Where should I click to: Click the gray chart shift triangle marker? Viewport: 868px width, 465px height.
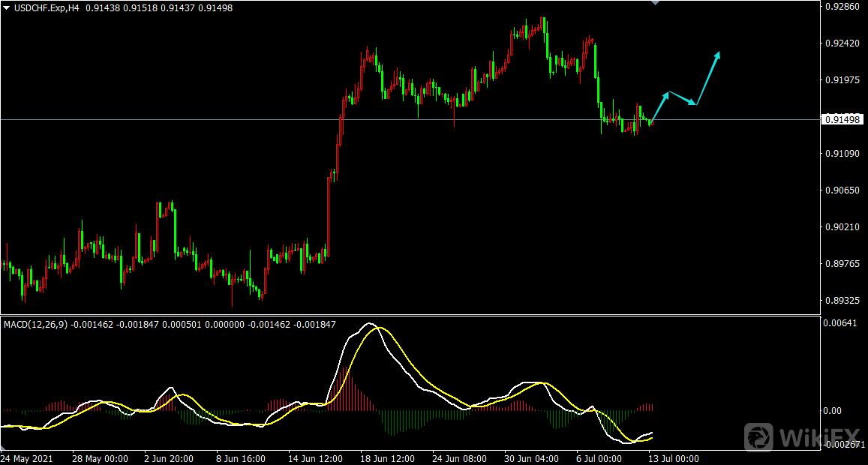[656, 3]
